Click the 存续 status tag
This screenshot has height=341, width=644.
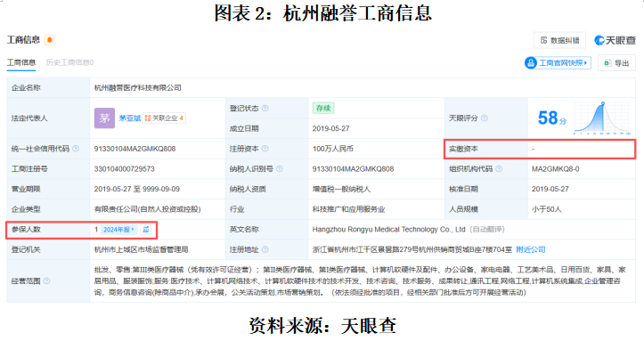[323, 108]
